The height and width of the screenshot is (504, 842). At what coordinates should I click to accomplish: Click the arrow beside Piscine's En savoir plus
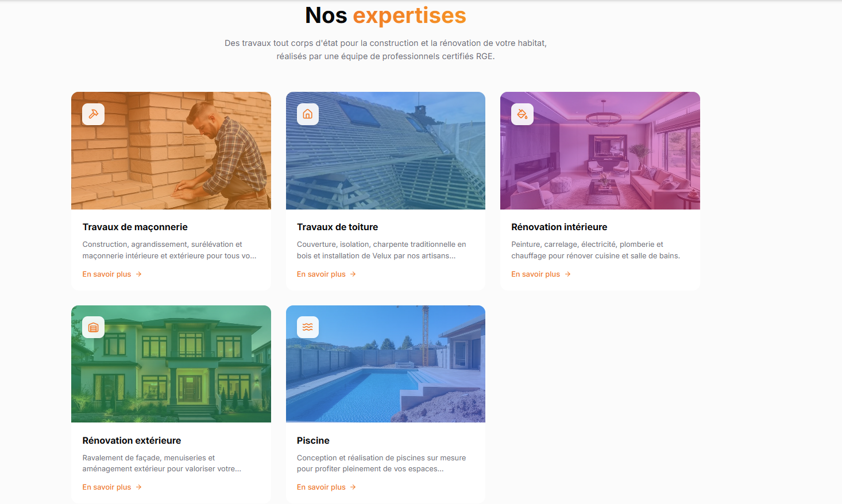[x=353, y=487]
